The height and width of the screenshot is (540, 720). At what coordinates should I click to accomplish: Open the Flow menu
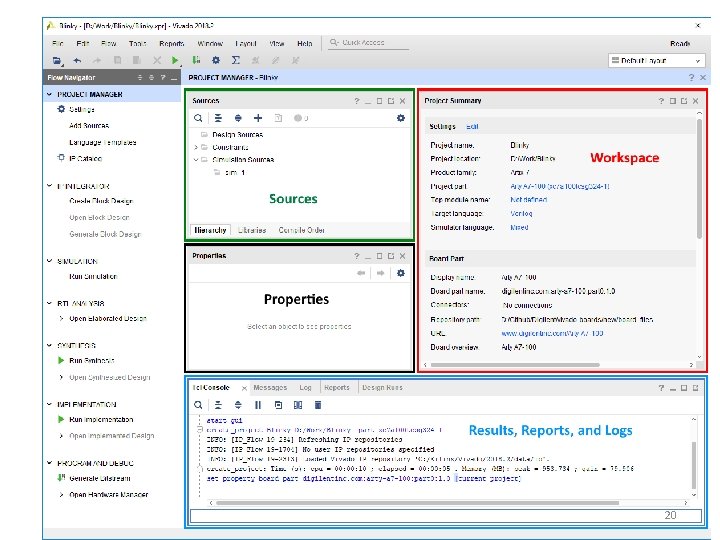(108, 44)
